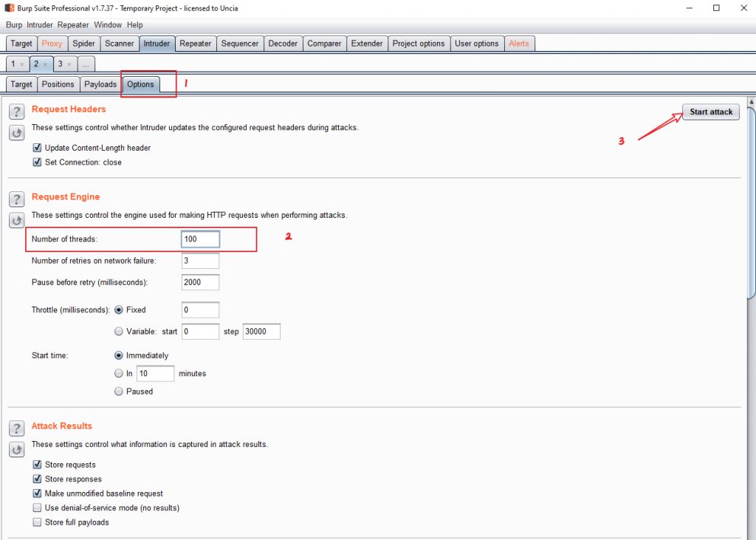Screen dimensions: 756x540
Task: Switch to Positions sub-tab
Action: [x=58, y=84]
